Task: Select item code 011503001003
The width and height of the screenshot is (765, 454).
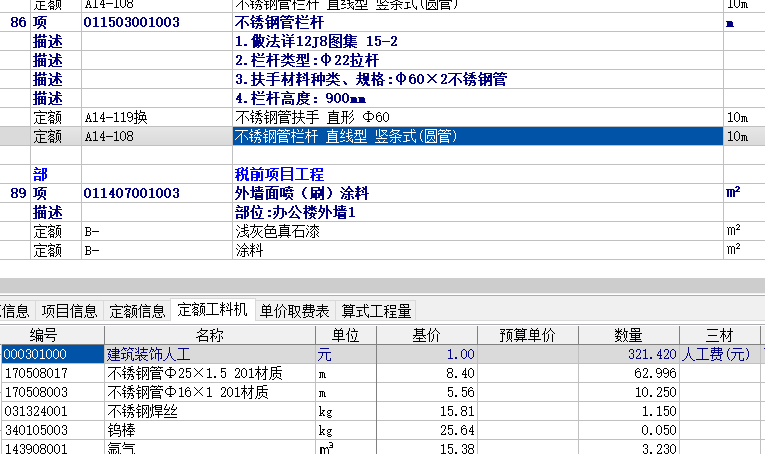Action: tap(131, 22)
